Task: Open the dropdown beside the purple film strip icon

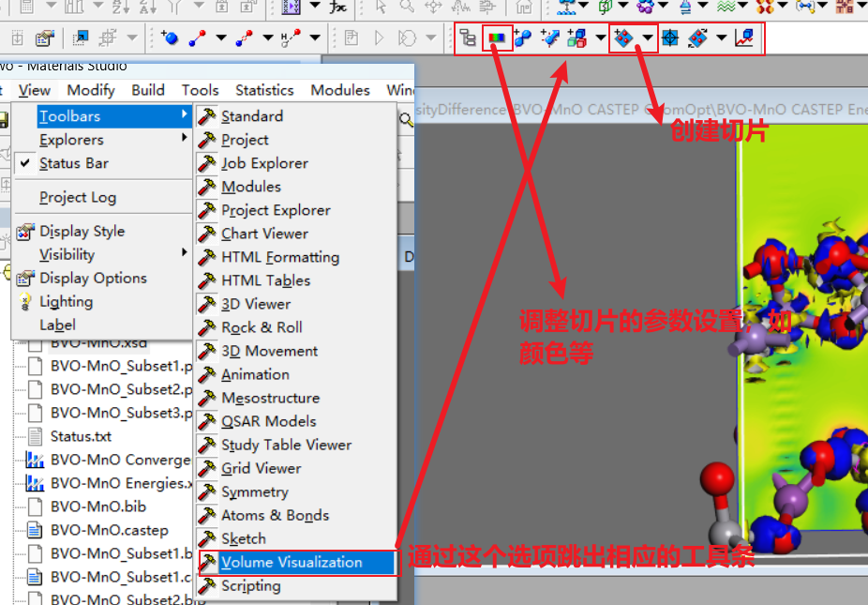Action: [x=314, y=6]
